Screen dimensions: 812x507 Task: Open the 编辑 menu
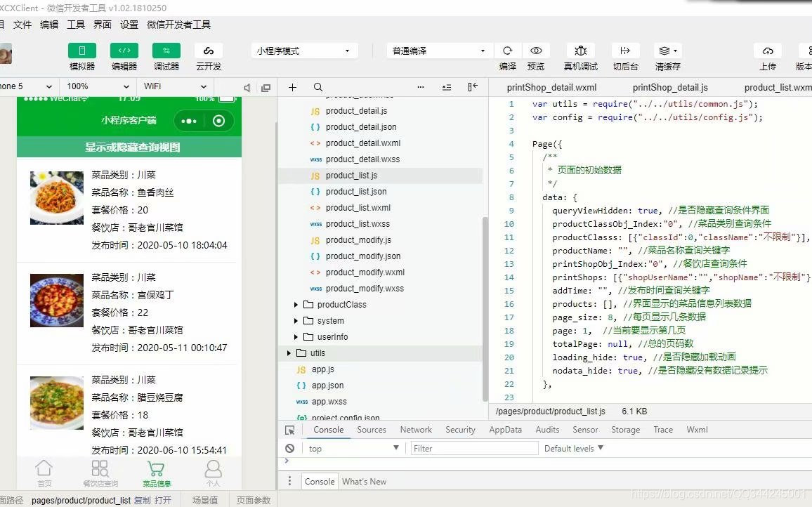pyautogui.click(x=49, y=25)
